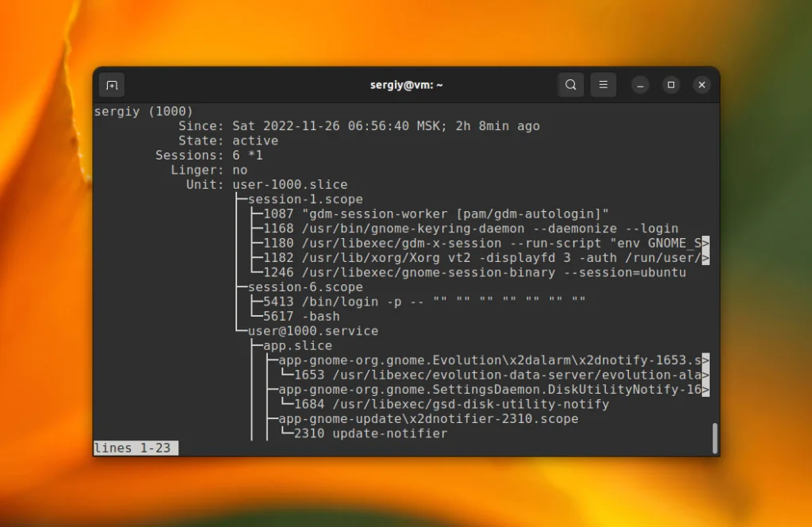Open the hamburger menu
Viewport: 812px width, 527px height.
[603, 84]
